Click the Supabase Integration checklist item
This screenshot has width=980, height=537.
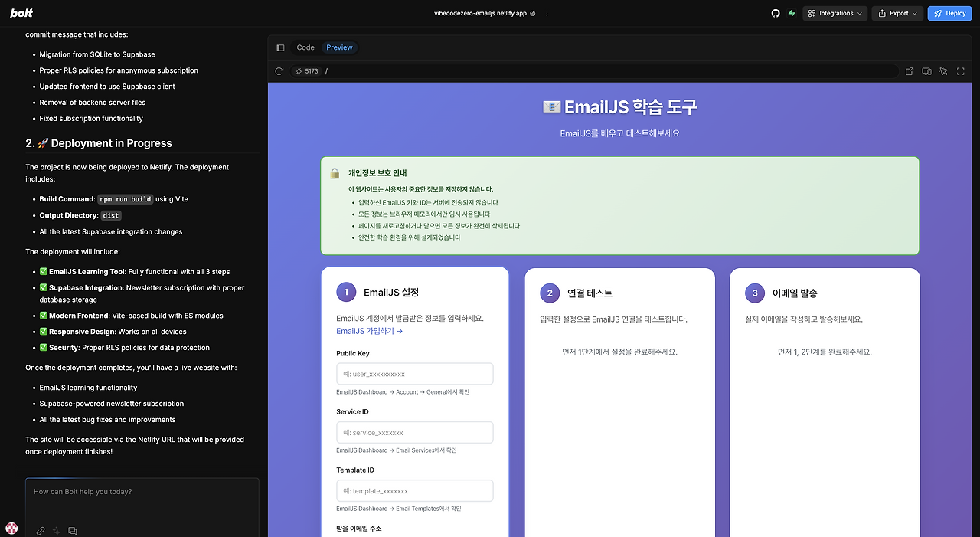click(142, 294)
